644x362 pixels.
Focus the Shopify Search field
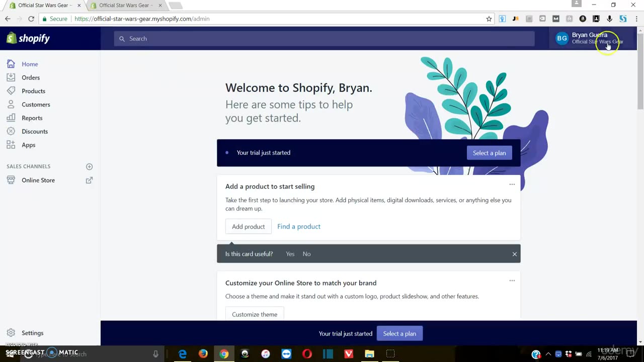[x=324, y=39]
